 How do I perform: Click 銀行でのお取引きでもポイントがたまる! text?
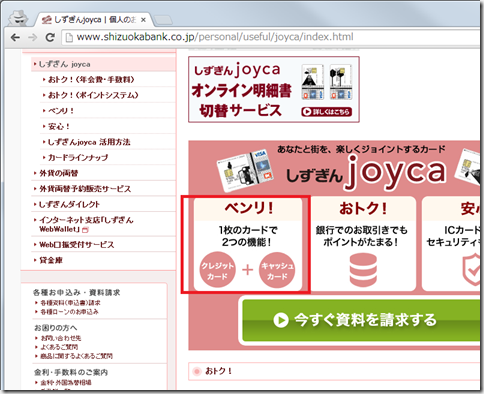(x=362, y=236)
